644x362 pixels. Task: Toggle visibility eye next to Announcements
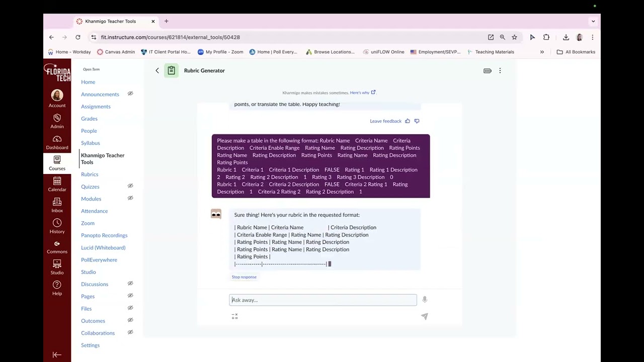pos(130,94)
